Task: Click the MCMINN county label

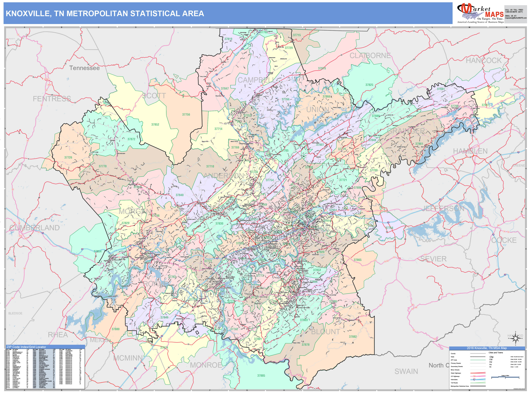Action: (128, 358)
